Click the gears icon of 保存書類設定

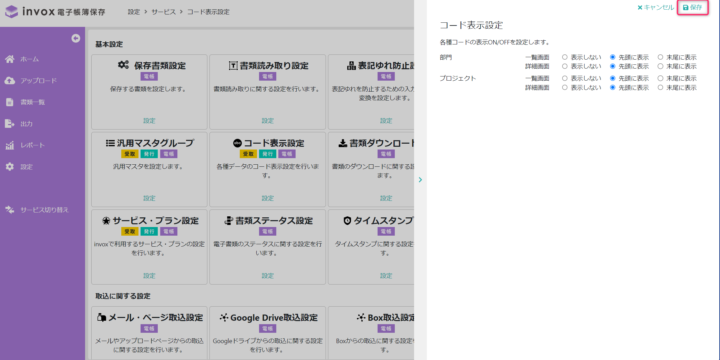124,65
